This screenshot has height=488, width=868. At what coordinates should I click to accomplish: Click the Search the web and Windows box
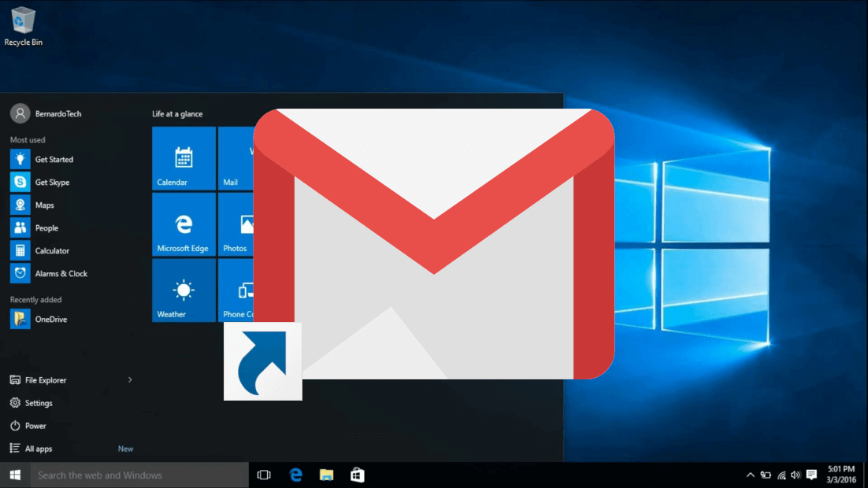click(x=139, y=475)
